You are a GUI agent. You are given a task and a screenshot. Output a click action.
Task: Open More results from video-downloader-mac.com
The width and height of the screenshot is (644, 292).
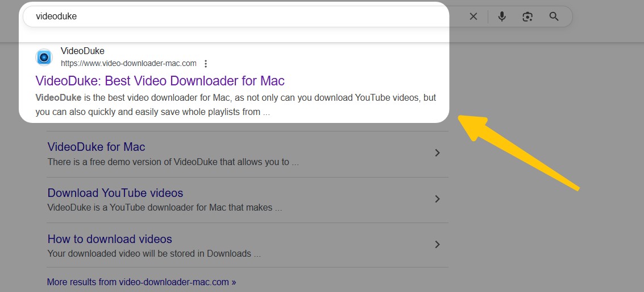click(142, 282)
